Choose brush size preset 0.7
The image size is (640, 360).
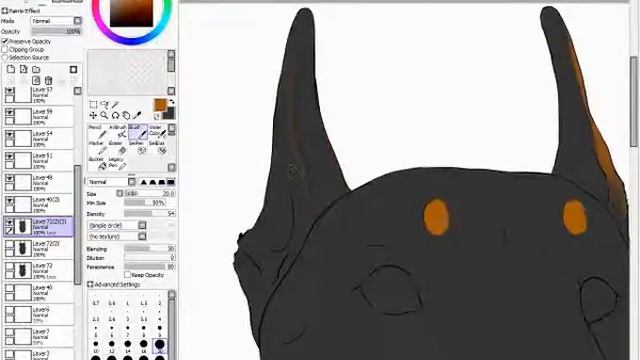[96, 300]
